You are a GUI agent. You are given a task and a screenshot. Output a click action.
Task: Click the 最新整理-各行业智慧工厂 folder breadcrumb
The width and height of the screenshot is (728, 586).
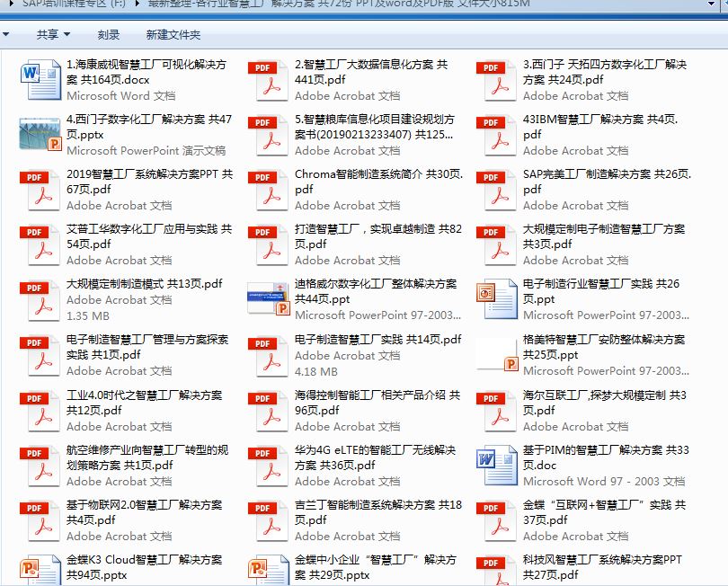point(339,4)
